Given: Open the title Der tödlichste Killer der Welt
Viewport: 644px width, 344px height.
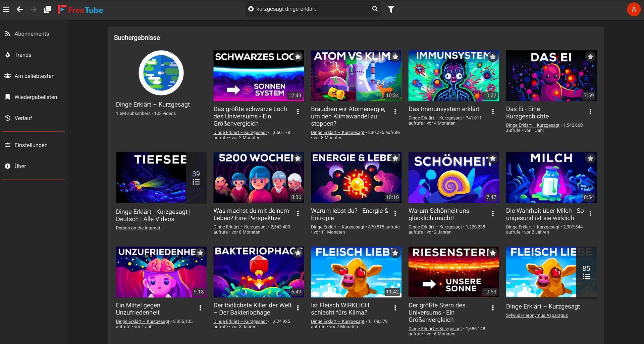Looking at the screenshot, I should click(252, 309).
